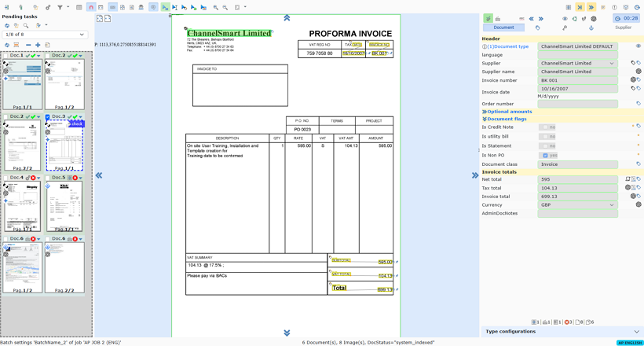
Task: Toggle the Is utility bill switch
Action: [x=547, y=137]
